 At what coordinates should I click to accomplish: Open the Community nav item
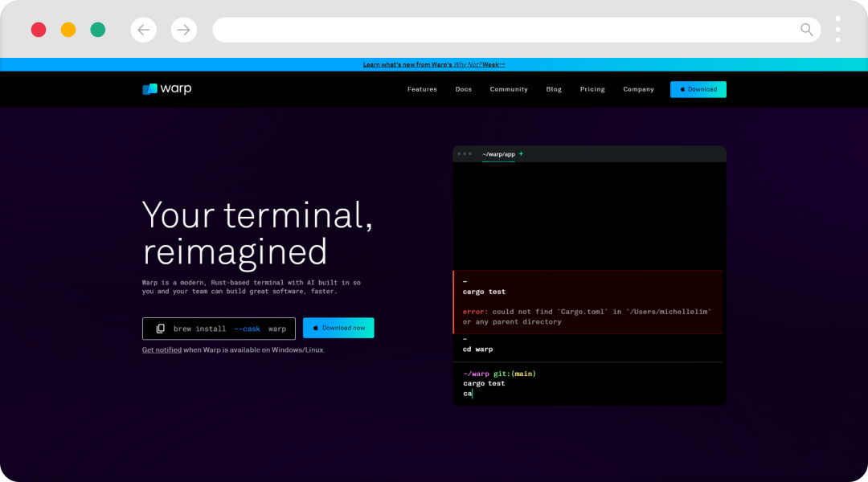click(509, 89)
